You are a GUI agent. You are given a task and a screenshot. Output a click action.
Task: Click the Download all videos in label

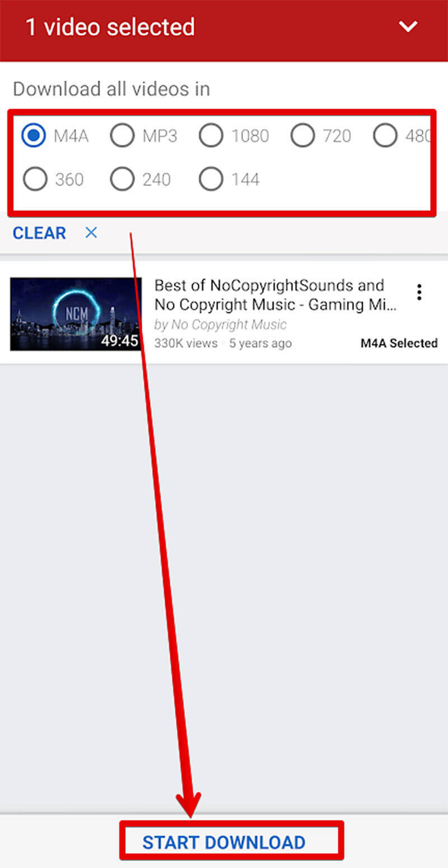111,89
